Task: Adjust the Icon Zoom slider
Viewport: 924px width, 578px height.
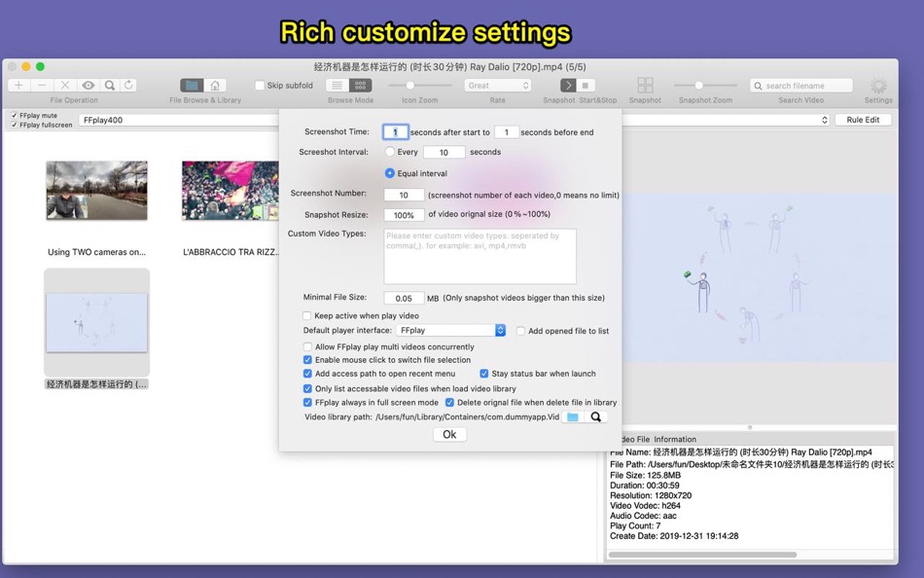Action: coord(419,86)
